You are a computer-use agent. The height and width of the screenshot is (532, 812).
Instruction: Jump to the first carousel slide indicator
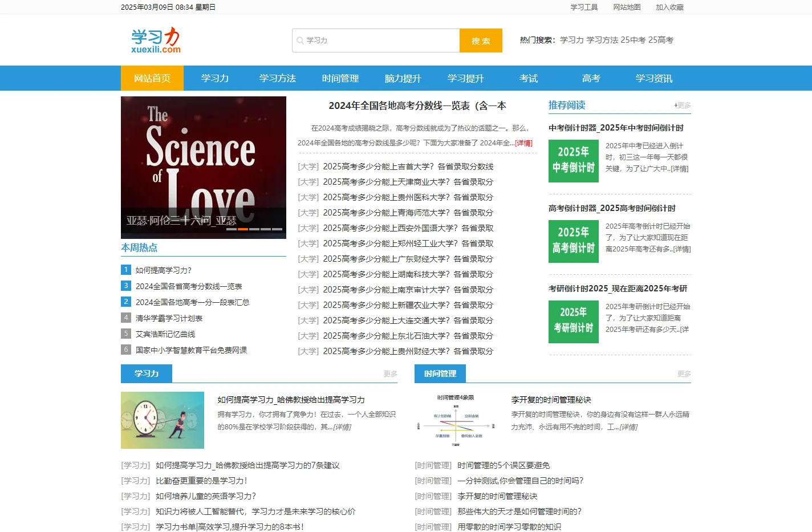(x=232, y=229)
